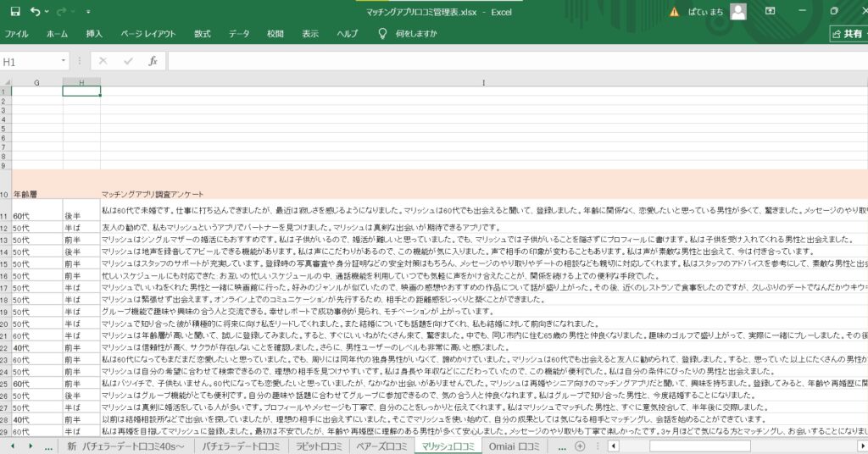Click the 40代 cell in row 22
This screenshot has width=868, height=454.
37,347
